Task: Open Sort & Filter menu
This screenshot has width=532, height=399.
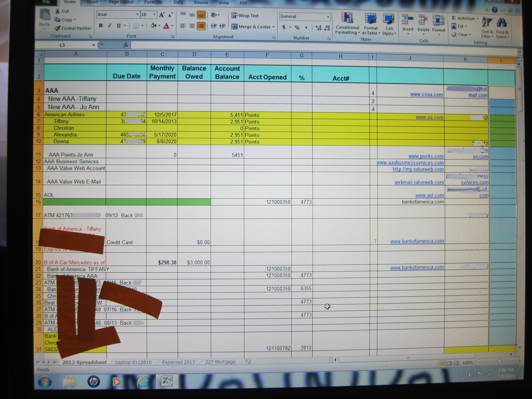Action: 487,28
